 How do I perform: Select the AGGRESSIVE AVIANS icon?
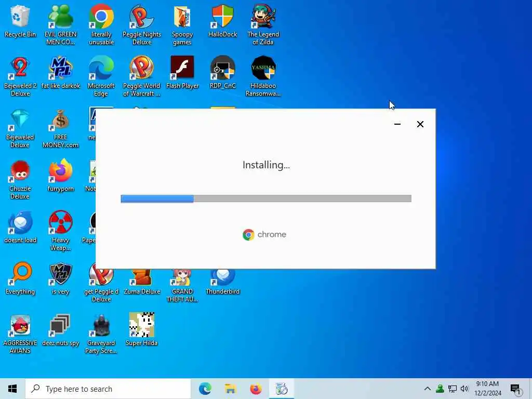20,334
